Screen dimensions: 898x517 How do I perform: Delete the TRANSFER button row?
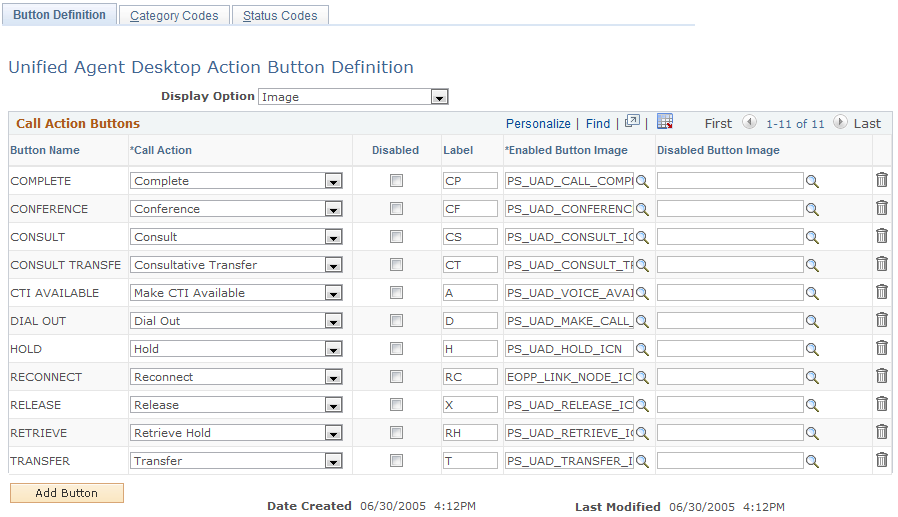point(882,460)
